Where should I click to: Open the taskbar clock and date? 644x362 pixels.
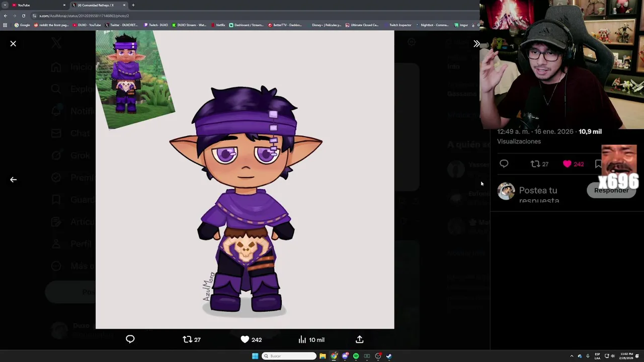[x=627, y=356]
